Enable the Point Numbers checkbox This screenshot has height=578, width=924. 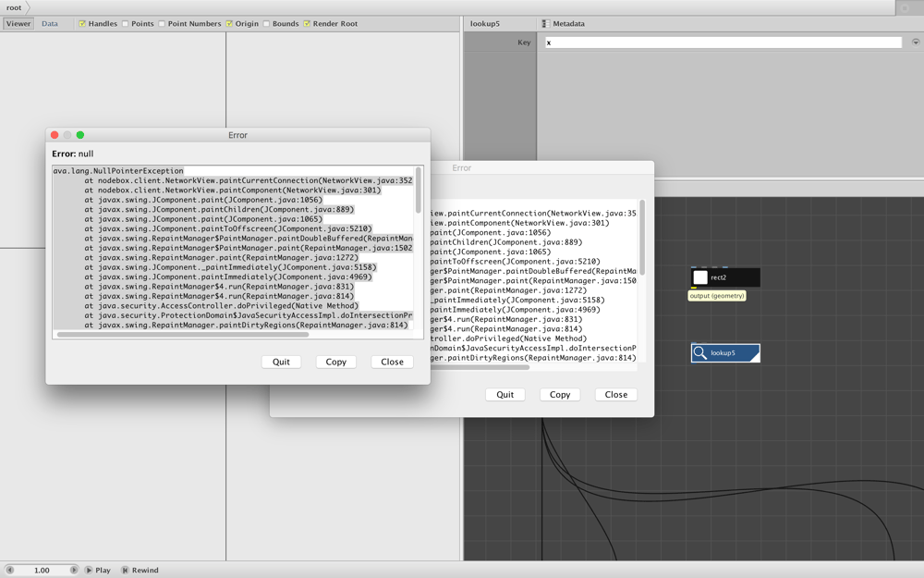click(x=162, y=24)
